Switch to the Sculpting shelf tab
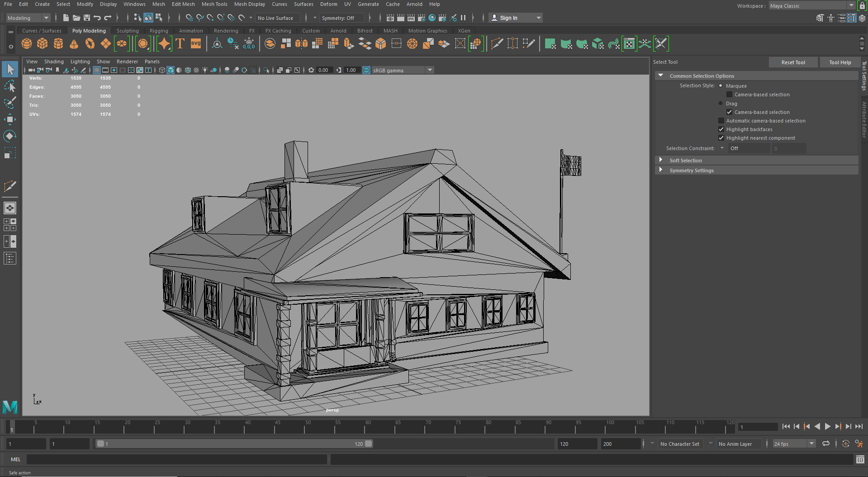The width and height of the screenshot is (868, 477). coord(127,30)
